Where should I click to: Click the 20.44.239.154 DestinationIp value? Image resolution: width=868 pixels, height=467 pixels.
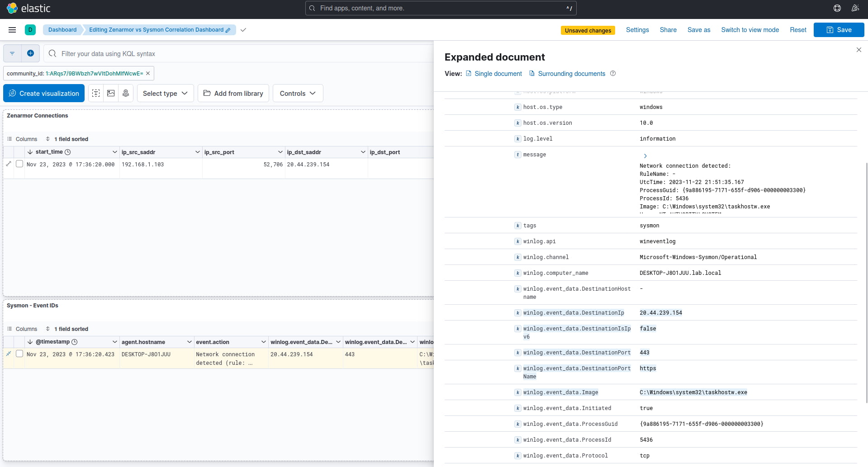pyautogui.click(x=661, y=313)
